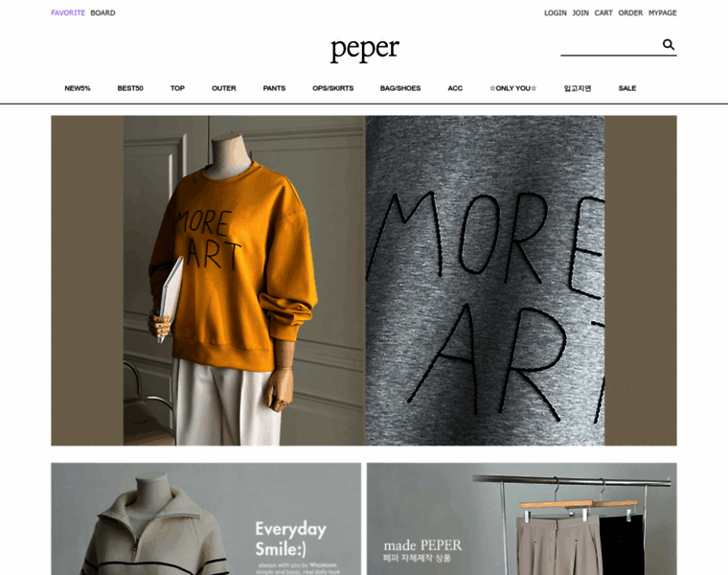Screen dimensions: 728x575
Task: Click the search magnifier icon
Action: [x=668, y=45]
